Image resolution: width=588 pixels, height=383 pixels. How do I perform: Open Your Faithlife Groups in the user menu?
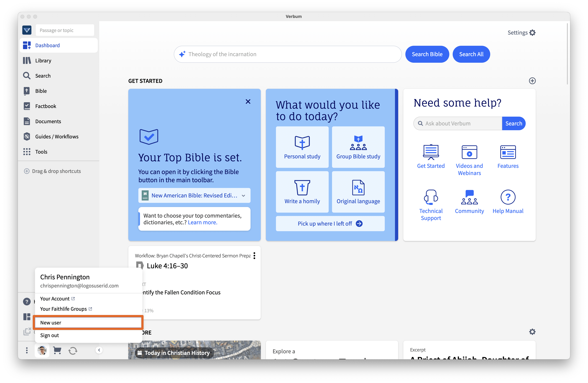pyautogui.click(x=66, y=309)
